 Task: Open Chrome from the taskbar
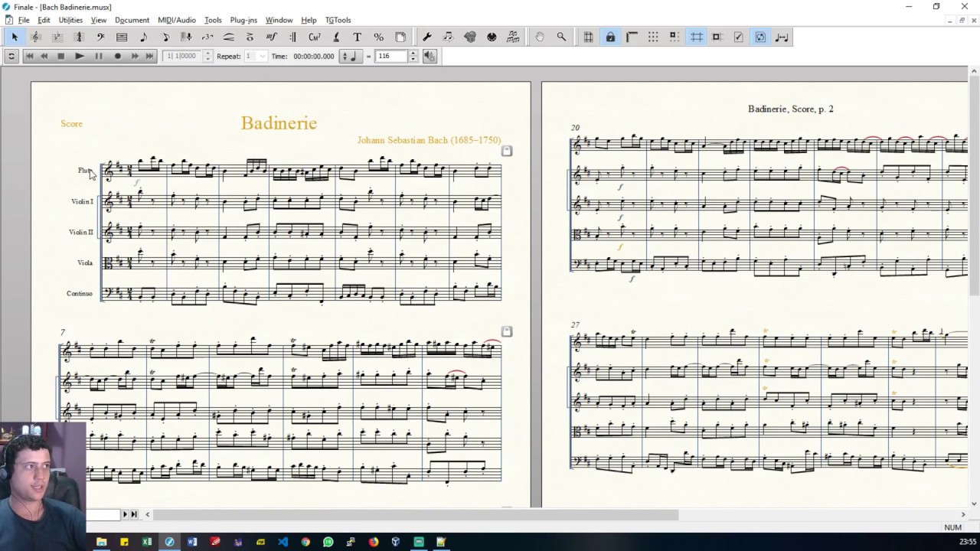305,542
